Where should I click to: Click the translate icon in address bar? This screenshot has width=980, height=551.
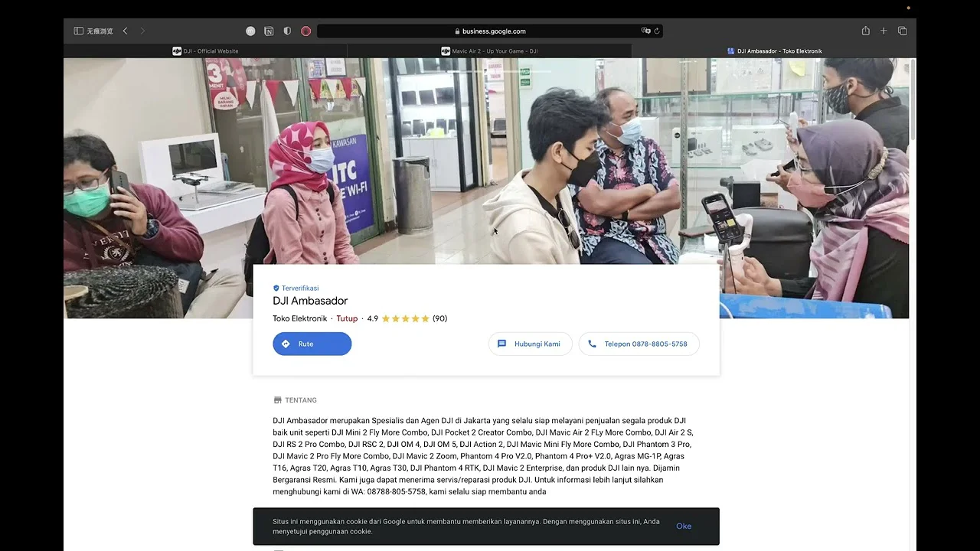point(645,31)
